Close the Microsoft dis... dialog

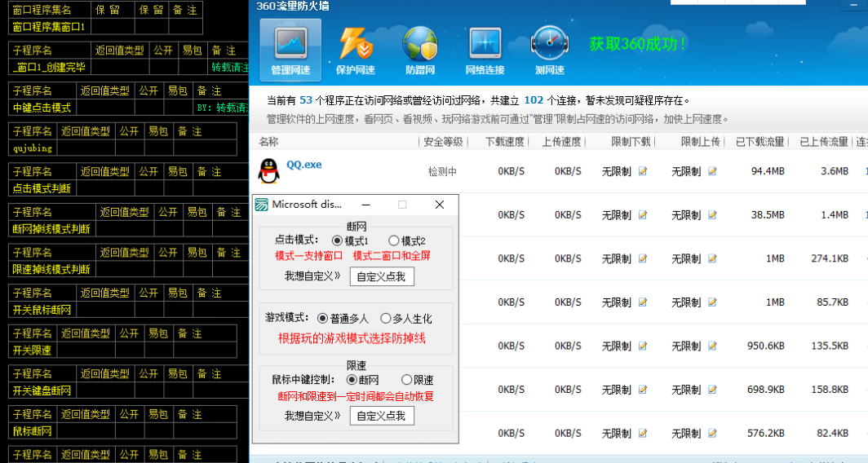440,205
